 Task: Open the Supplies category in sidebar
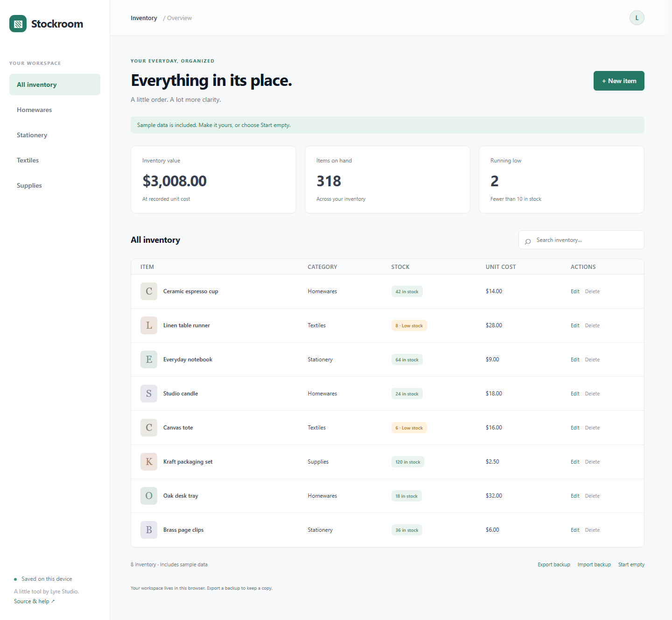55,185
